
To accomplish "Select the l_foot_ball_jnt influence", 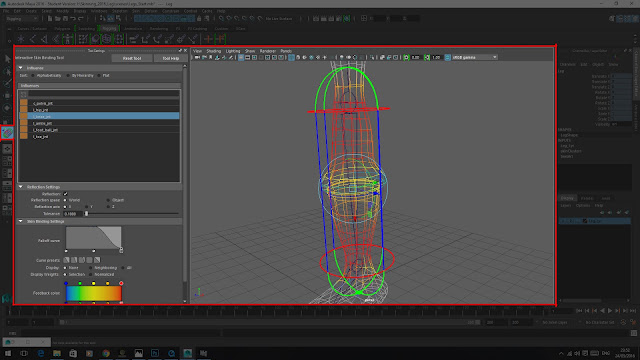I will pyautogui.click(x=99, y=130).
